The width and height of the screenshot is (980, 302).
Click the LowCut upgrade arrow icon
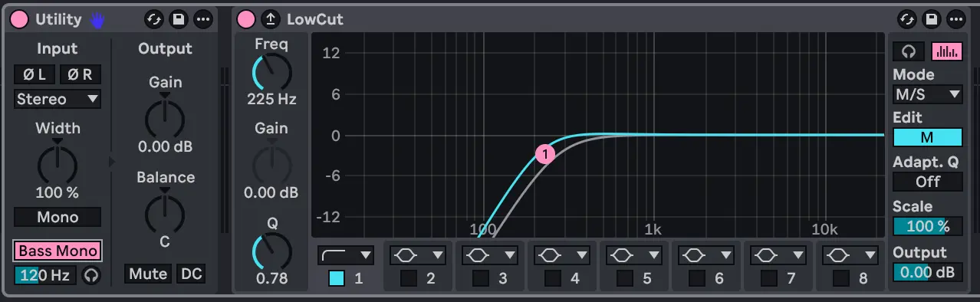pyautogui.click(x=271, y=19)
